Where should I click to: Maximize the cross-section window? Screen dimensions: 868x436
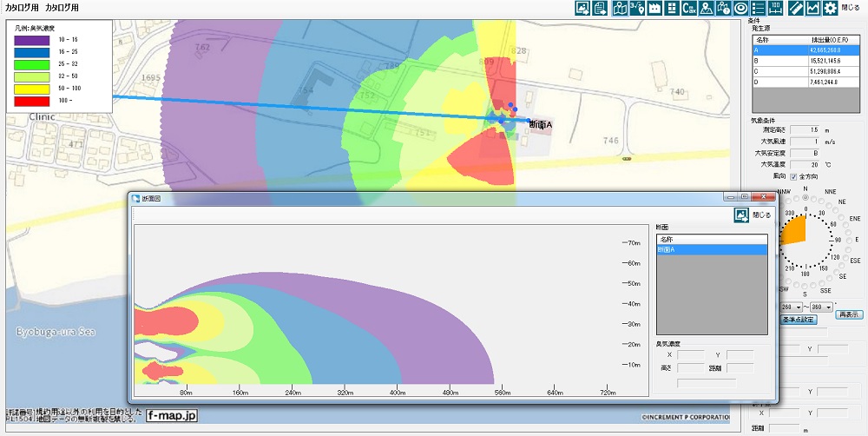[x=745, y=196]
